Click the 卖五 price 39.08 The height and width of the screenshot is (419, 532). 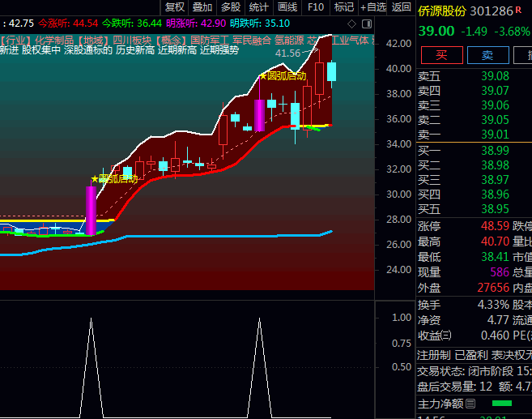click(495, 76)
